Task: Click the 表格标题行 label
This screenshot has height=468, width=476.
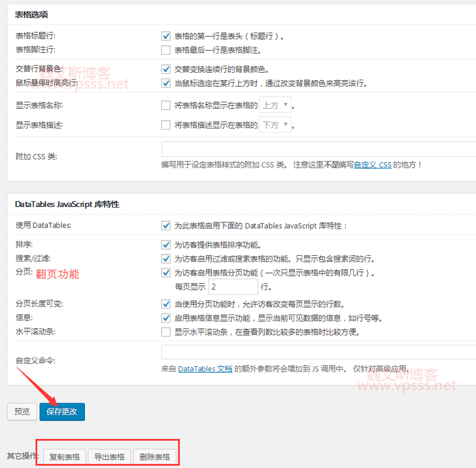Action: tap(36, 36)
